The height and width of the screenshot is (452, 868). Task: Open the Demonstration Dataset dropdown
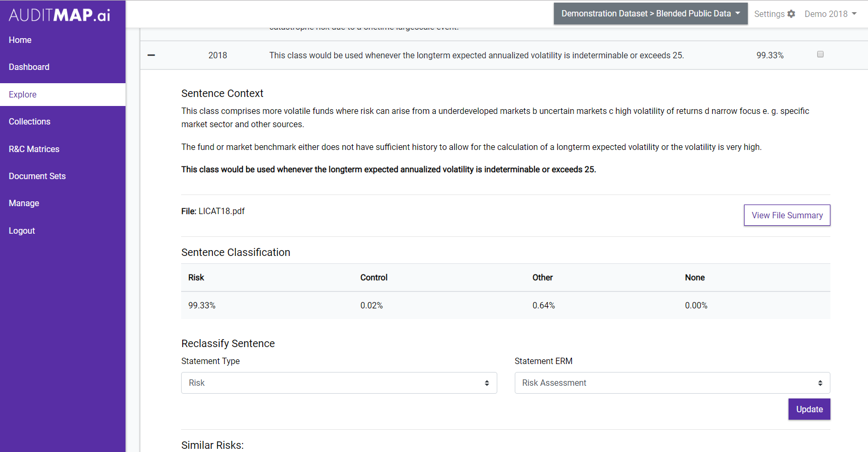pyautogui.click(x=650, y=14)
